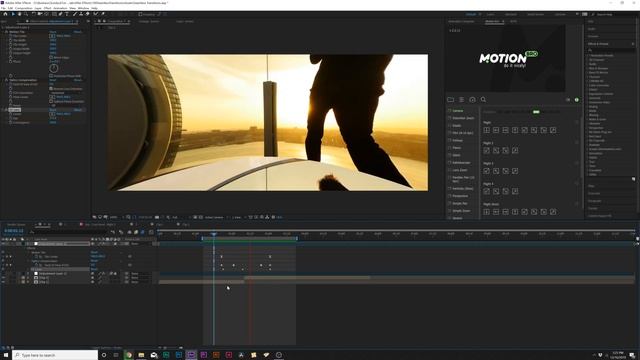Viewport: 640px width, 360px height.
Task: Click the search magnifier in Motion Bro
Action: point(483,100)
